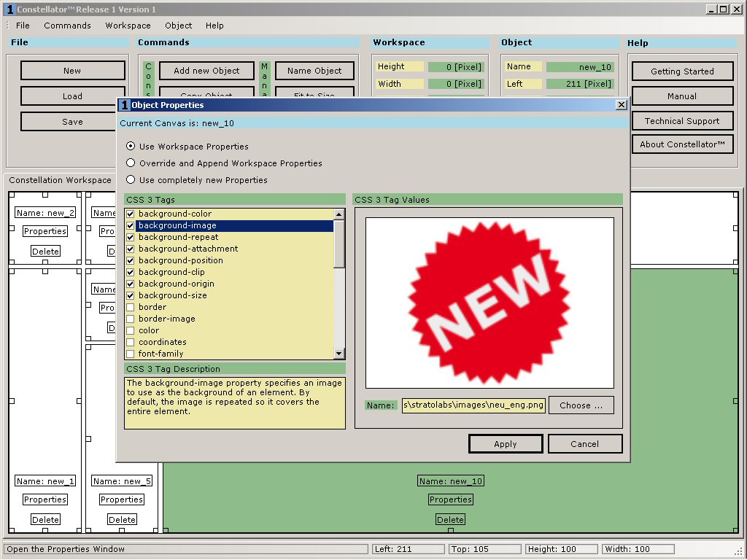Click the Getting Started help button
The image size is (747, 560).
point(682,71)
